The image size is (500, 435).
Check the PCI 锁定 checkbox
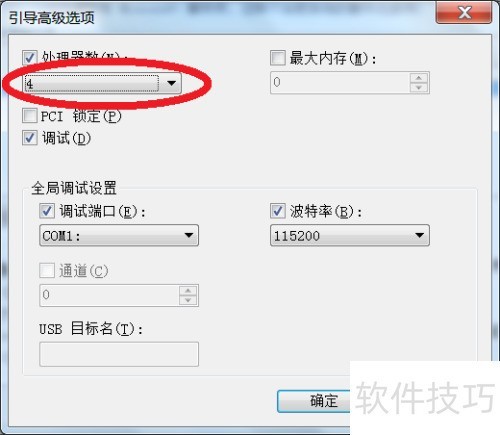29,116
